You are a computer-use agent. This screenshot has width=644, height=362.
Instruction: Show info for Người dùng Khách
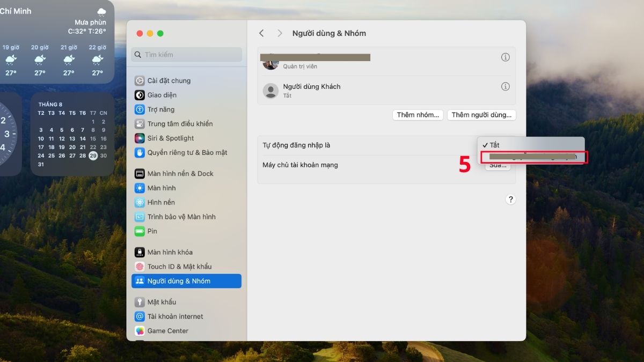coord(505,86)
